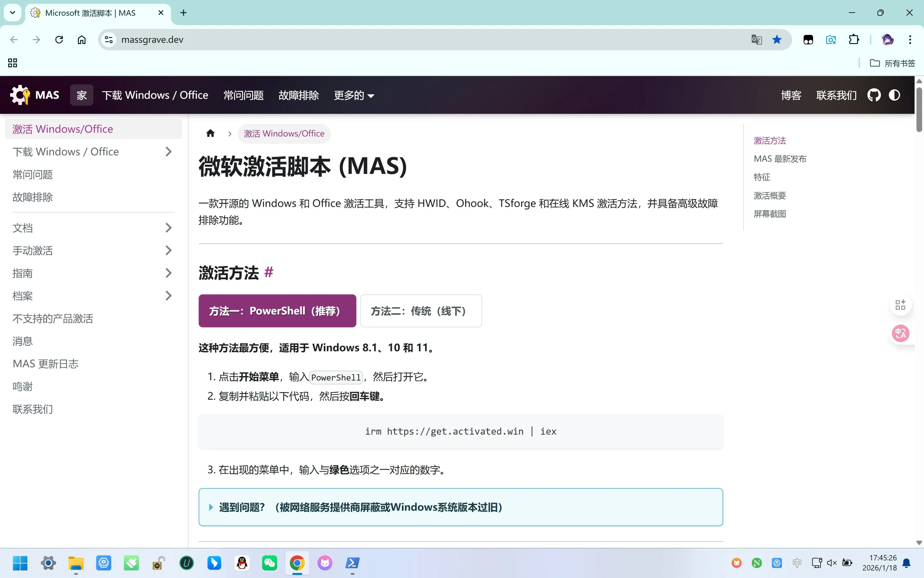Toggle dark/light theme contrast icon

[894, 95]
